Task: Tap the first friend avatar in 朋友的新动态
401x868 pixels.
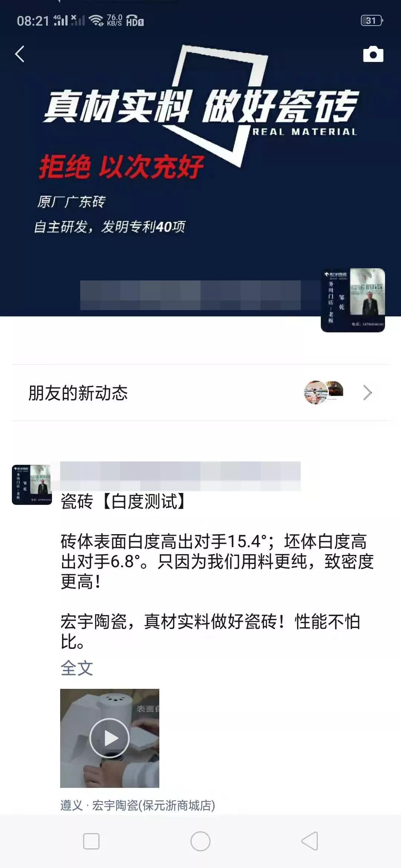Action: click(316, 392)
